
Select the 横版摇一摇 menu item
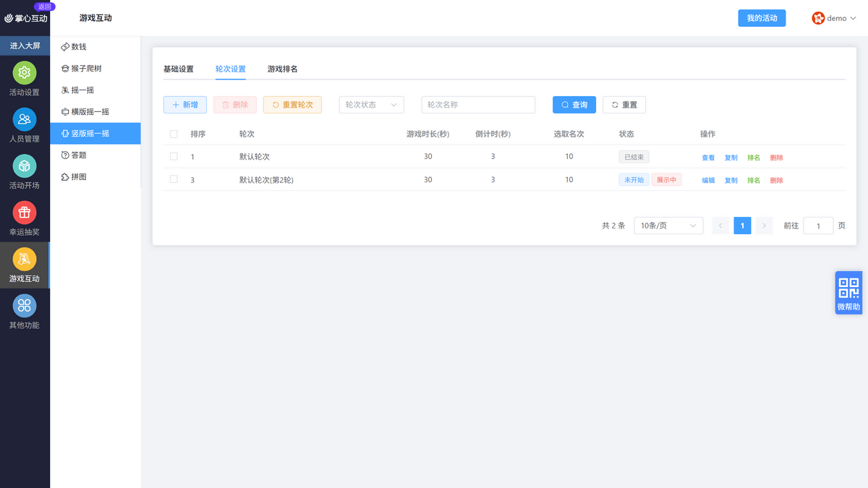pyautogui.click(x=95, y=111)
